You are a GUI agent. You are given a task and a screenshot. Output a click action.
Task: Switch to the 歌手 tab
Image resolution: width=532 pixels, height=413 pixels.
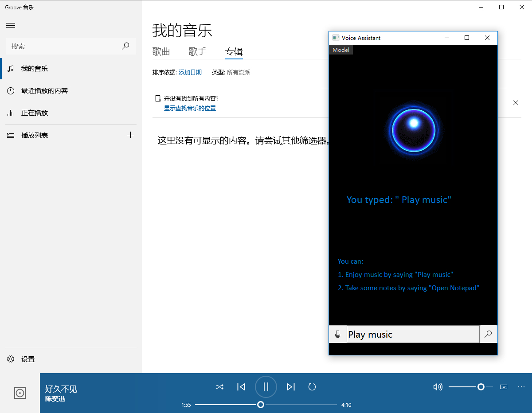[197, 51]
